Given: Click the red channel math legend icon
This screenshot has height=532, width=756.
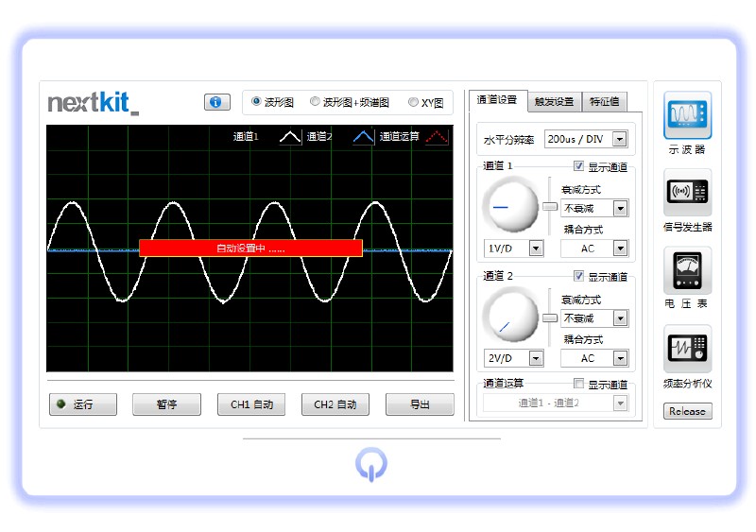Looking at the screenshot, I should [x=437, y=137].
